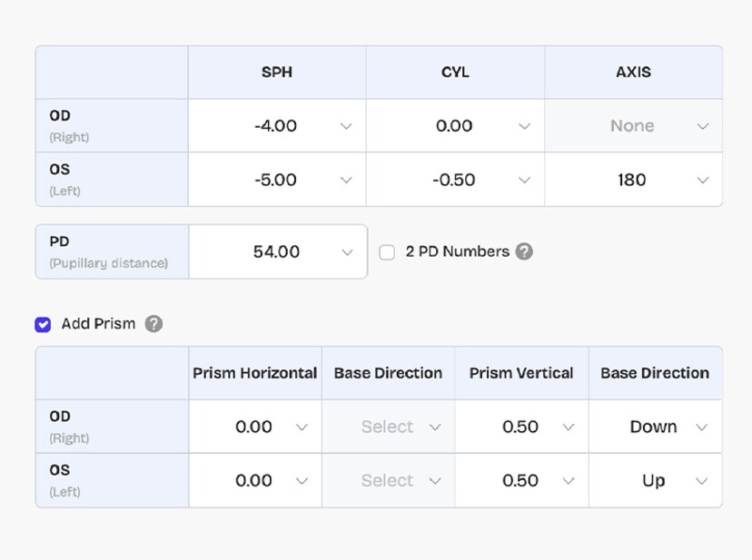Screen dimensions: 752x560
Task: Open OS Prism Horizontal value dropdown
Action: tap(255, 481)
